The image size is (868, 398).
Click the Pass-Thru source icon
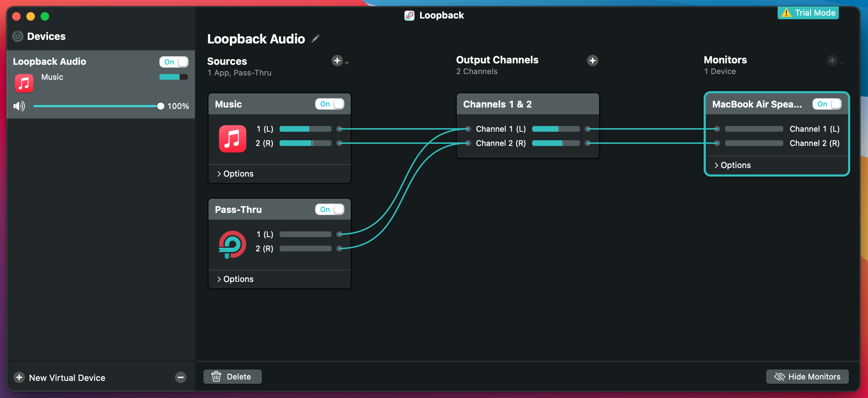coord(232,245)
